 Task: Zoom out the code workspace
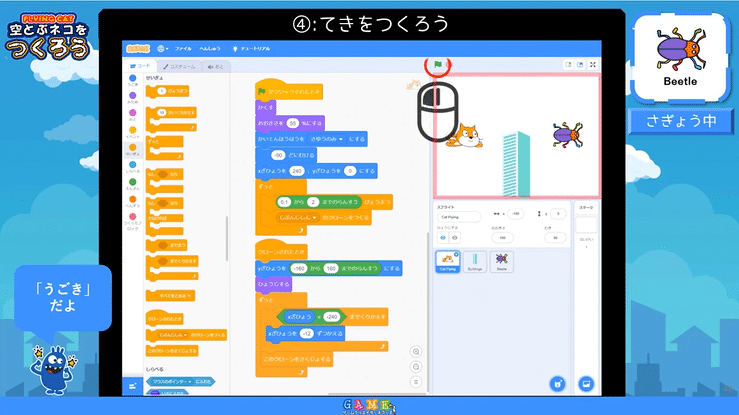(416, 367)
